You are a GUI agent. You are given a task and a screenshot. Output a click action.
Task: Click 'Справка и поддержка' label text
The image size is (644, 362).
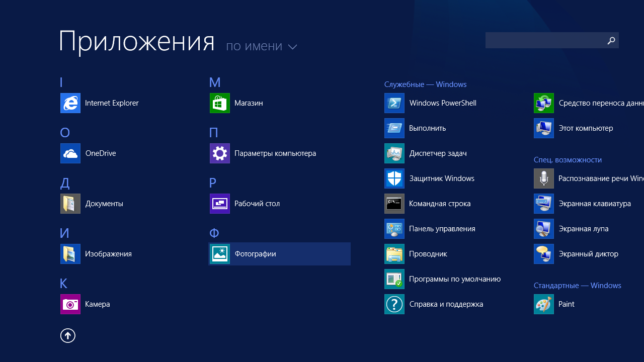(446, 304)
